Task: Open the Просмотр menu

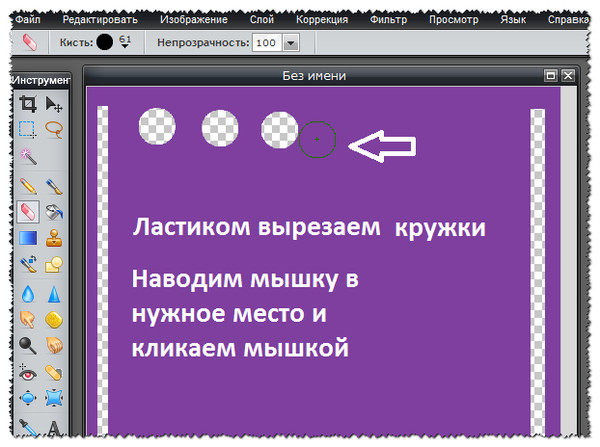Action: point(453,19)
